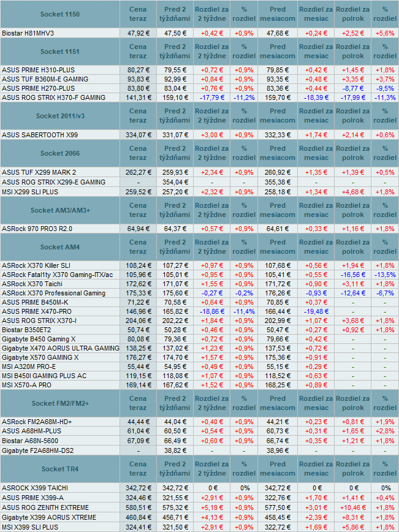The image size is (399, 532).
Task: Click the -9,5% value in H270-PLUS row
Action: 385,88
